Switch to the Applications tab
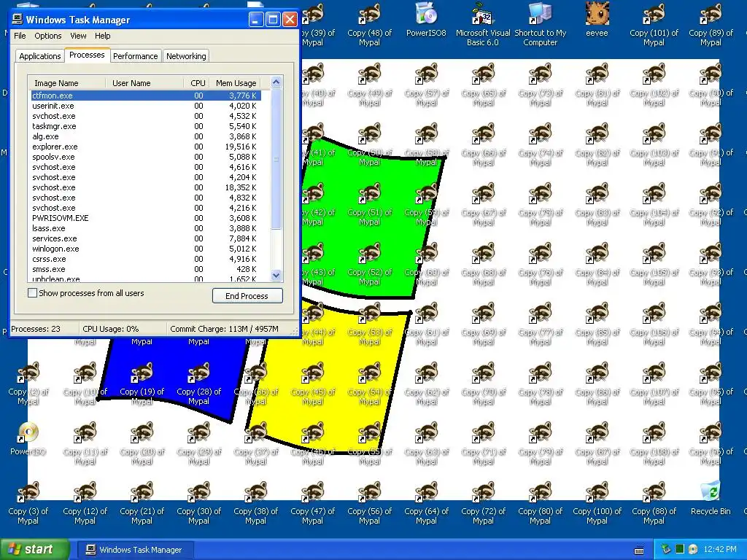 click(40, 55)
